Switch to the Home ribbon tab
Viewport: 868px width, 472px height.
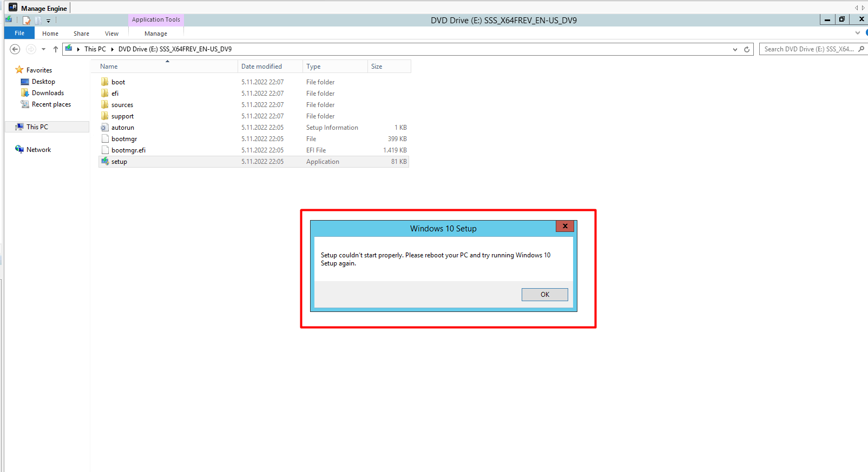pos(50,34)
